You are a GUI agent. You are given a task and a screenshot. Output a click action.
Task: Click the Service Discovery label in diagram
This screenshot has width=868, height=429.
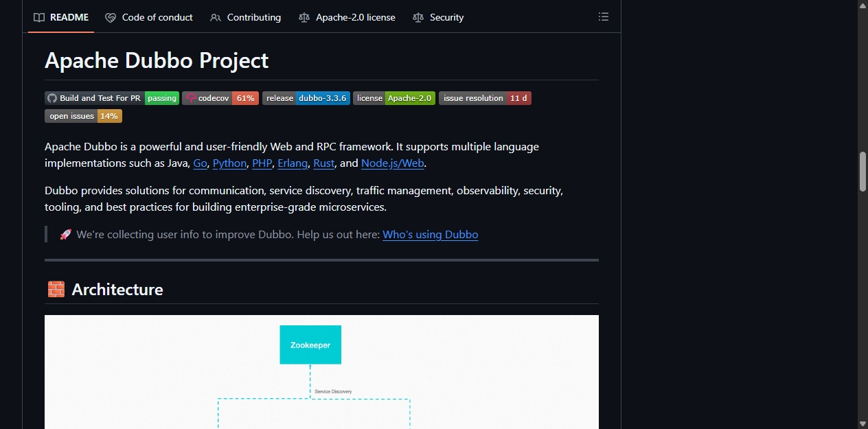(x=333, y=391)
